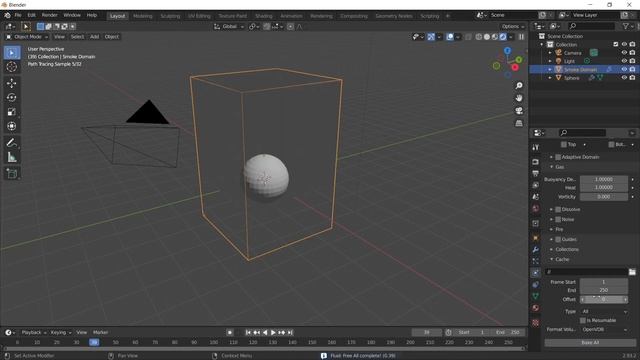Open the Render menu
The image size is (640, 360).
[50, 15]
